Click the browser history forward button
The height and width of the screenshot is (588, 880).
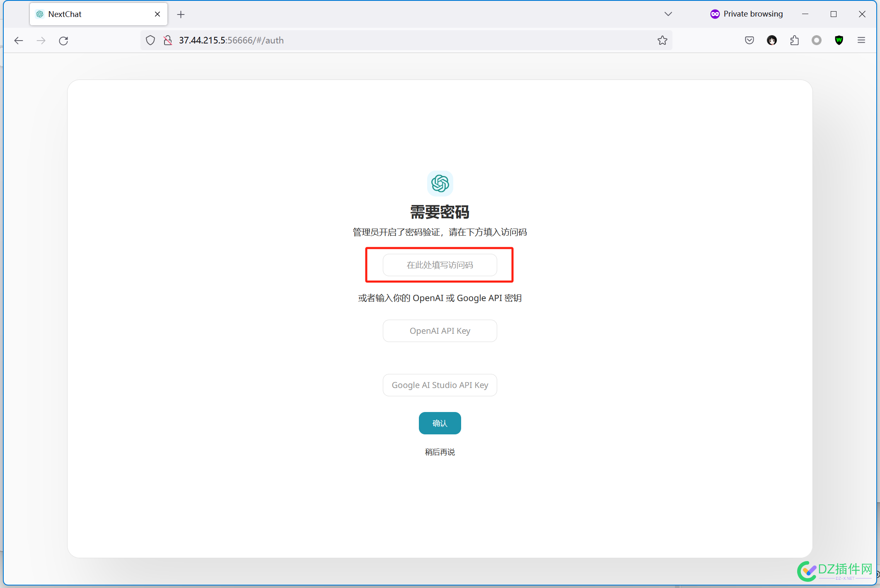(x=41, y=41)
